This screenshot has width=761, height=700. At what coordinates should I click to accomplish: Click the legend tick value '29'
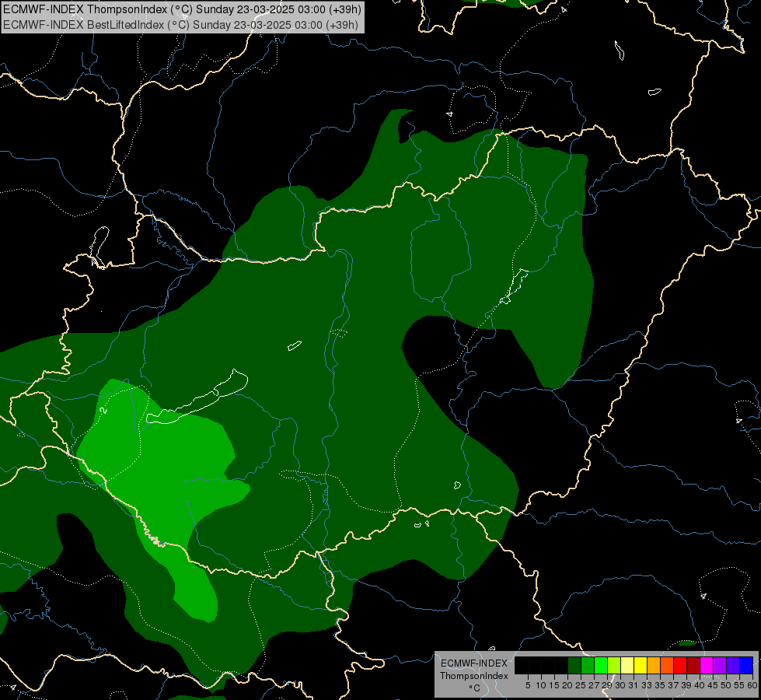[607, 685]
